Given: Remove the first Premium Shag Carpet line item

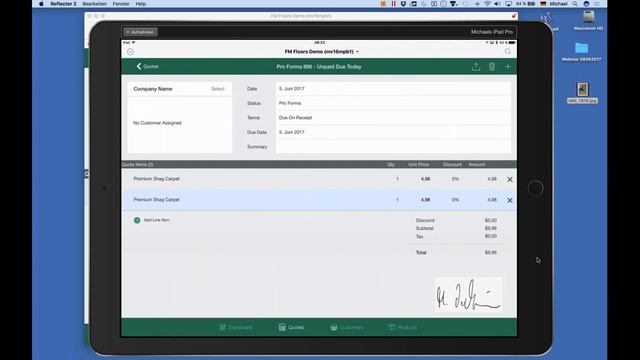Looking at the screenshot, I should 510,179.
